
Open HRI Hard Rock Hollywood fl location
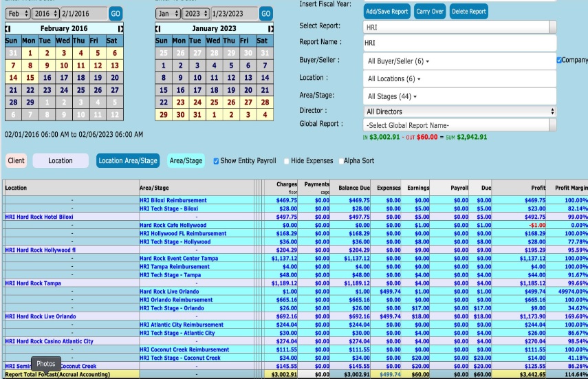click(40, 250)
